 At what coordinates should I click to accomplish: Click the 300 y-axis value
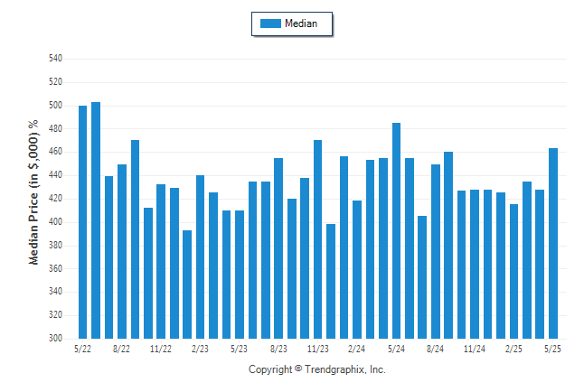(x=55, y=339)
